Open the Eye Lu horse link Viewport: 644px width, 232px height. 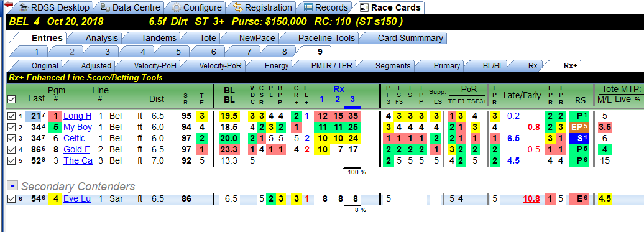(x=77, y=199)
